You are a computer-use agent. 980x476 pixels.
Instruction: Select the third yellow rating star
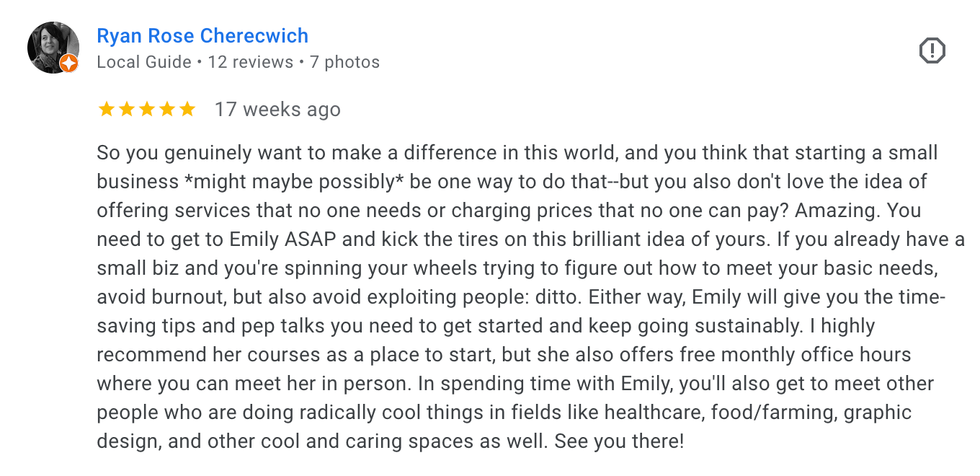point(147,110)
